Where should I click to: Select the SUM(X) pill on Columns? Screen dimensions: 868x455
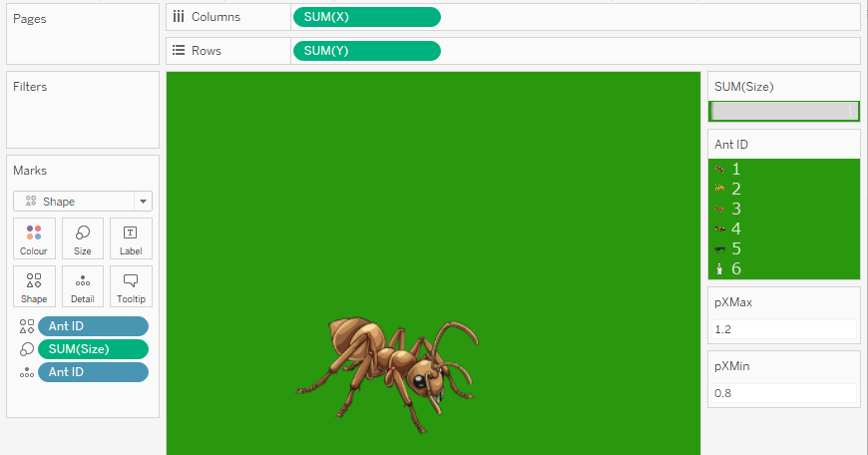(366, 17)
